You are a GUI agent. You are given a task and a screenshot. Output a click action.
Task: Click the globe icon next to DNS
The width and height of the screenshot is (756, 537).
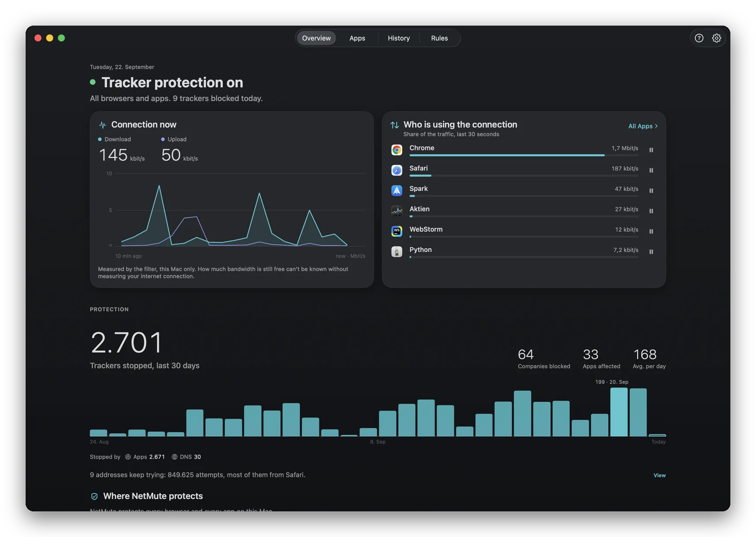(x=174, y=457)
